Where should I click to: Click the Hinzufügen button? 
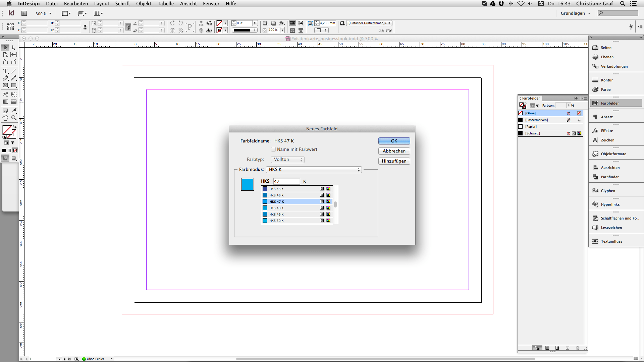click(394, 161)
